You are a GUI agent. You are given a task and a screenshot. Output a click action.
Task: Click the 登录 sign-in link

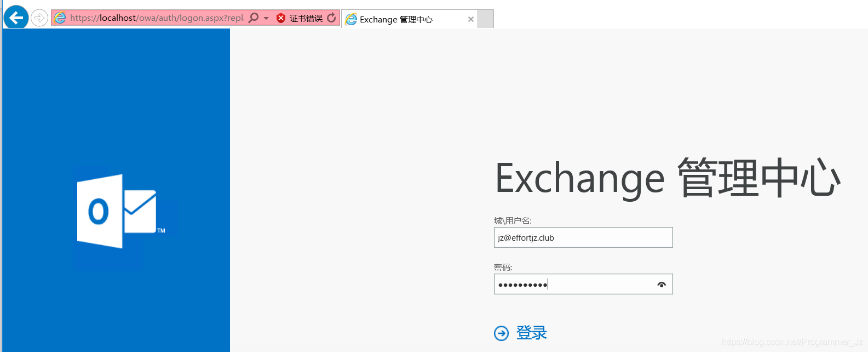click(x=531, y=333)
